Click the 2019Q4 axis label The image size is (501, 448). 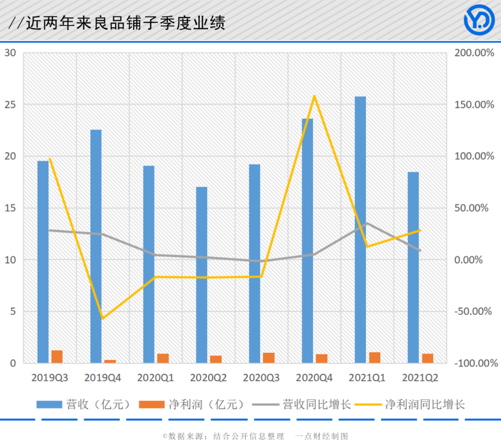pos(103,378)
